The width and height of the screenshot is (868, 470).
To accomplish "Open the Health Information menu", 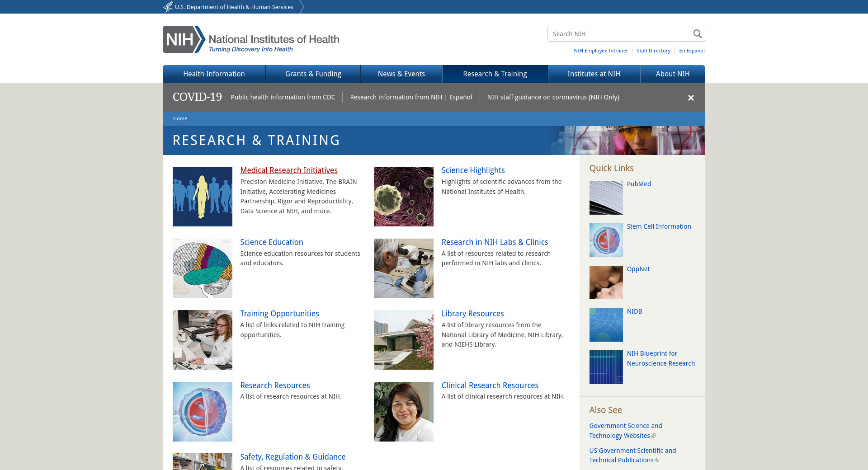I will [x=214, y=74].
